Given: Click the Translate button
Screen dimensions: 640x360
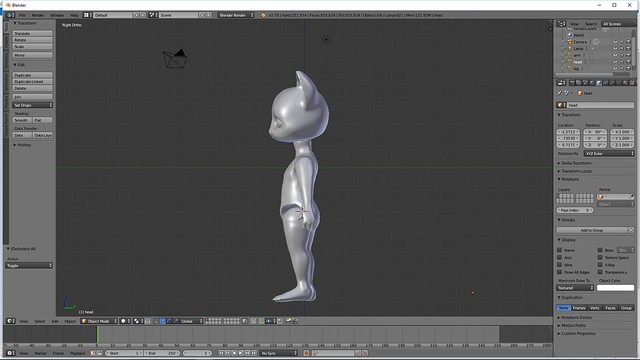Looking at the screenshot, I should point(33,33).
